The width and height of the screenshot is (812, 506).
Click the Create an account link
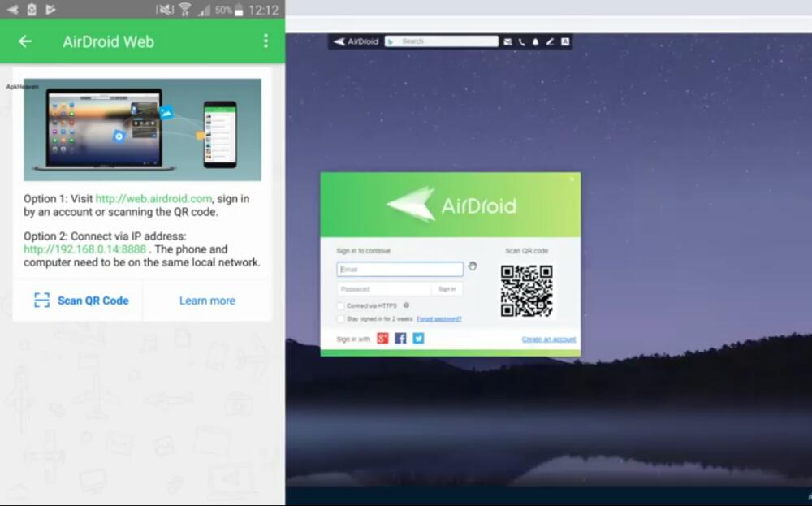[x=549, y=339]
